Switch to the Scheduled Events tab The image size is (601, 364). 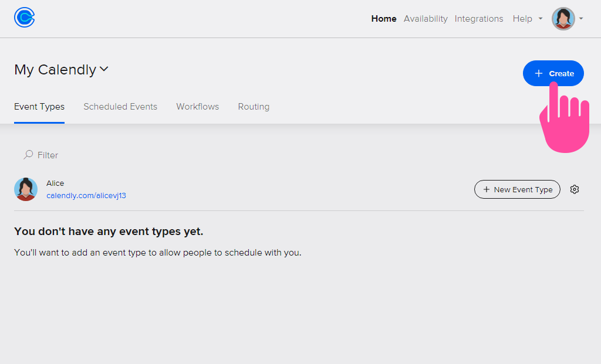[x=120, y=107]
